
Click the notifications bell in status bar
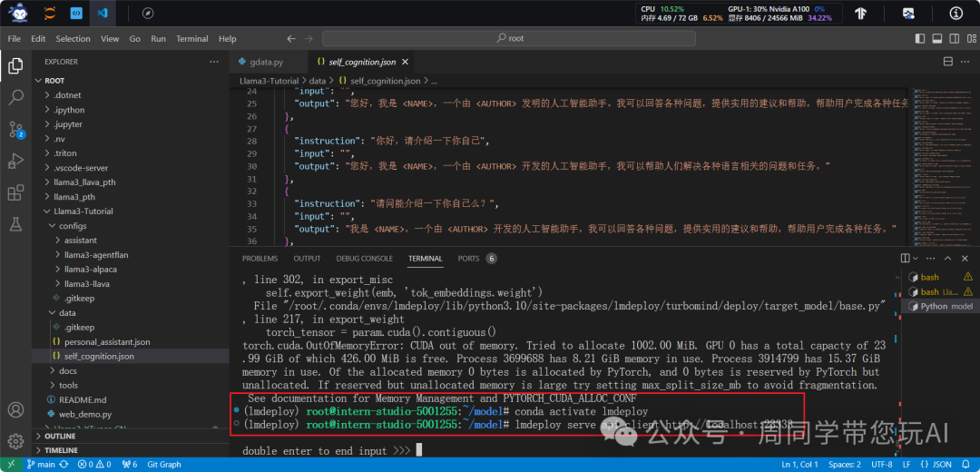point(965,465)
